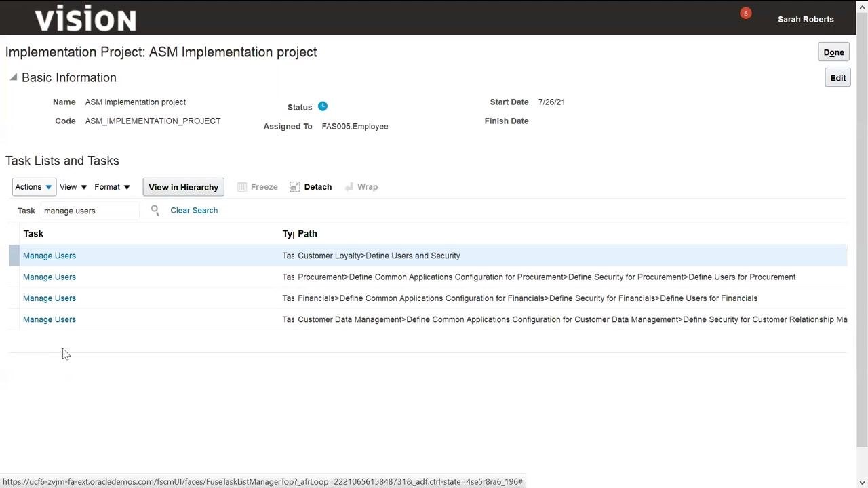The height and width of the screenshot is (488, 868).
Task: Click the Task column header
Action: coord(33,234)
